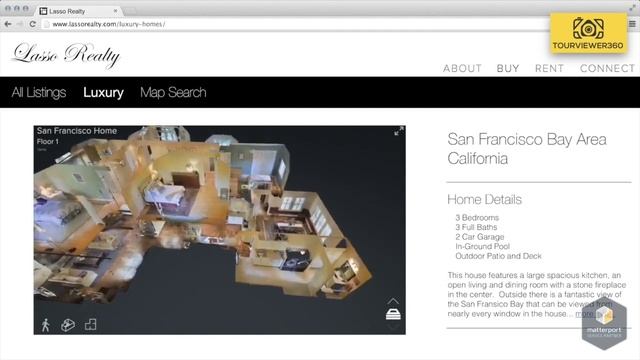This screenshot has height=360, width=640.
Task: Open the CONNECT menu item
Action: coord(607,68)
